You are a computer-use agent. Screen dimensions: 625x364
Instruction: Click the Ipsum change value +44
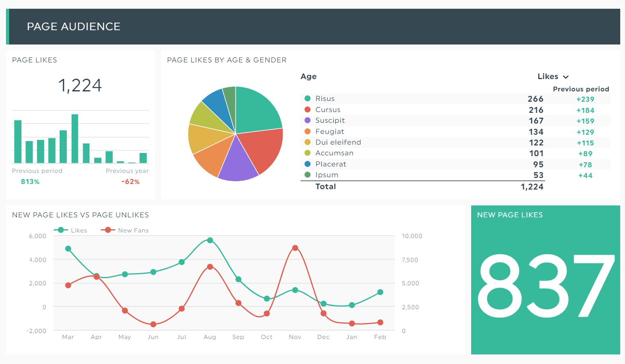point(585,176)
